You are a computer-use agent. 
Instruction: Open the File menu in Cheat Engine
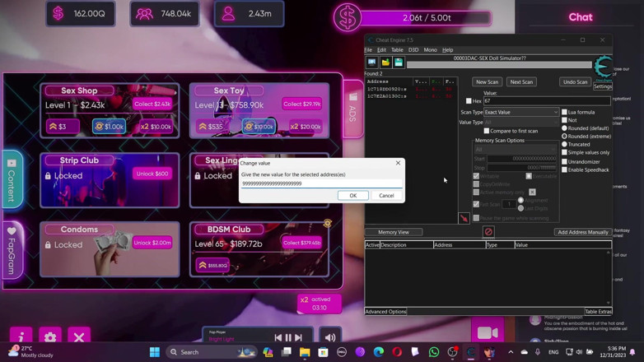pyautogui.click(x=368, y=49)
